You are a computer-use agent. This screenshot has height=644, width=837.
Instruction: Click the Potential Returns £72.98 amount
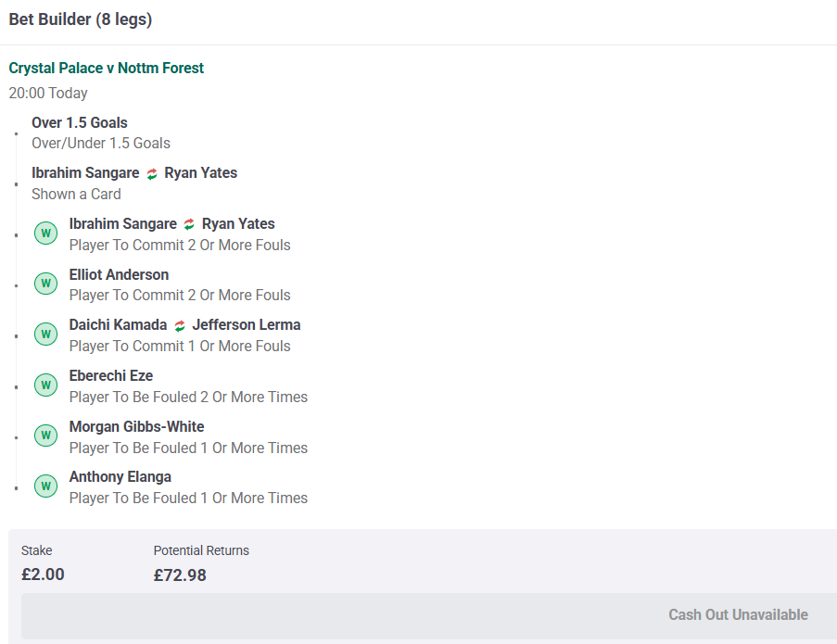tap(180, 575)
